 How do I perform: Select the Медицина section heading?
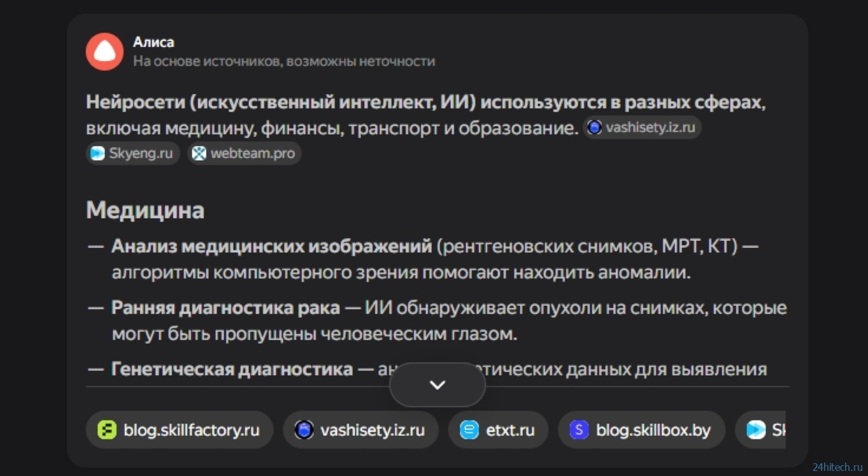point(145,210)
